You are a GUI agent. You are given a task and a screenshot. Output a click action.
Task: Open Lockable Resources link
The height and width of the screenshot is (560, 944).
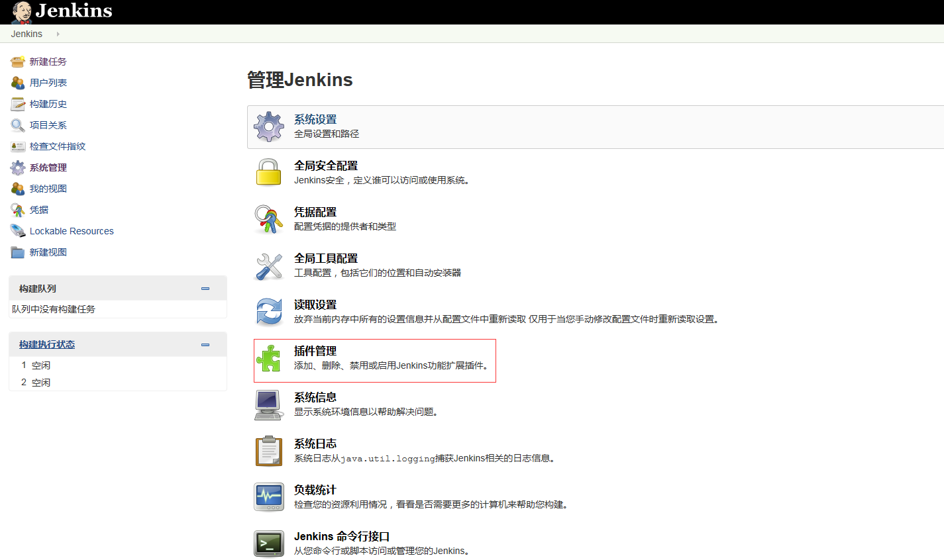72,231
